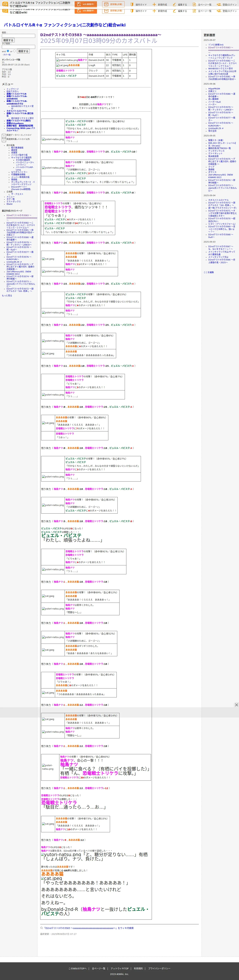
Task: Open プライバシーポリシー footer link
Action: tap(159, 969)
